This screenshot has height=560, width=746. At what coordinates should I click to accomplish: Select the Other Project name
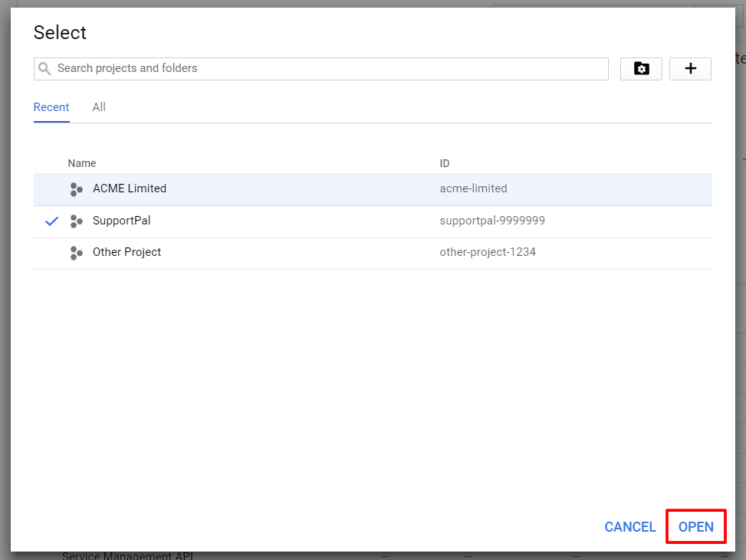pos(127,252)
